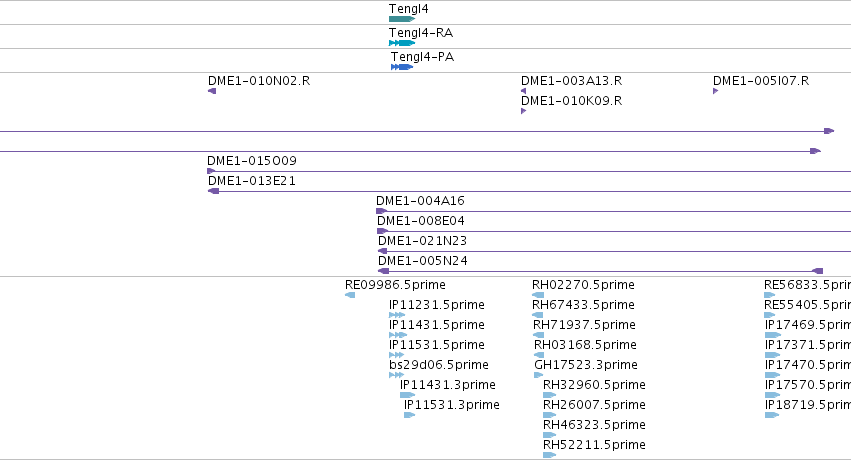Image resolution: width=851 pixels, height=460 pixels.
Task: Click the DME1-003A13.R label
Action: coord(571,81)
